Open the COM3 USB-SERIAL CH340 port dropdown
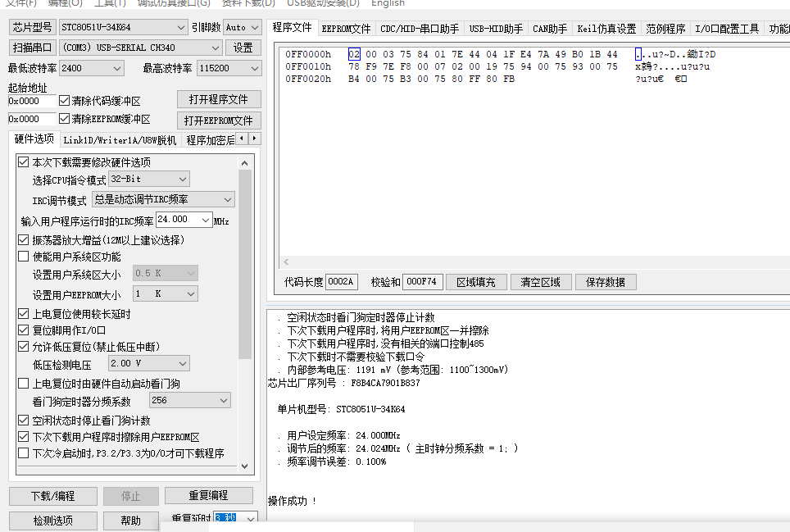The height and width of the screenshot is (532, 790). click(x=141, y=48)
